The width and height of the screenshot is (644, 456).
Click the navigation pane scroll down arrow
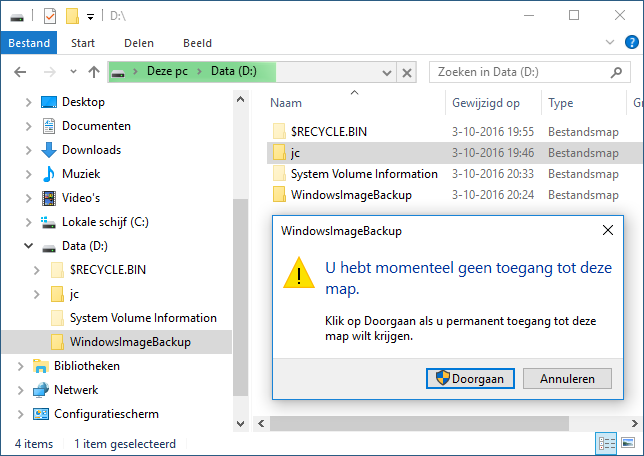click(241, 424)
